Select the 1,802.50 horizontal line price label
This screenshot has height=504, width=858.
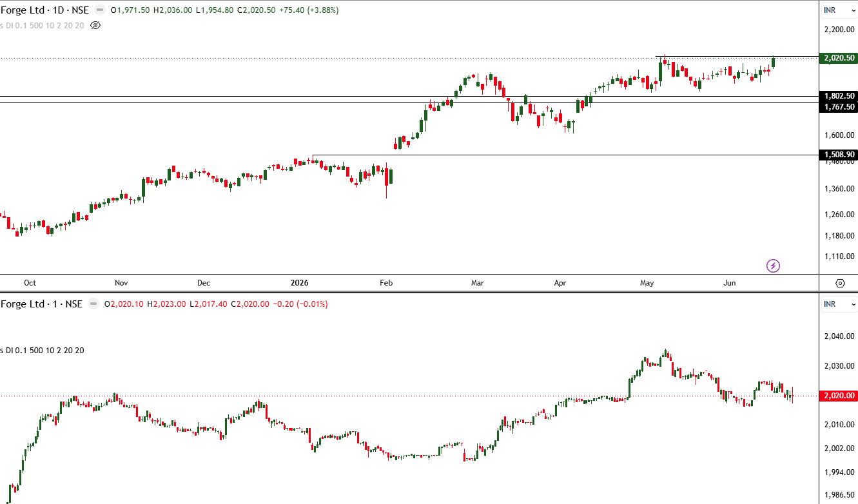point(839,96)
